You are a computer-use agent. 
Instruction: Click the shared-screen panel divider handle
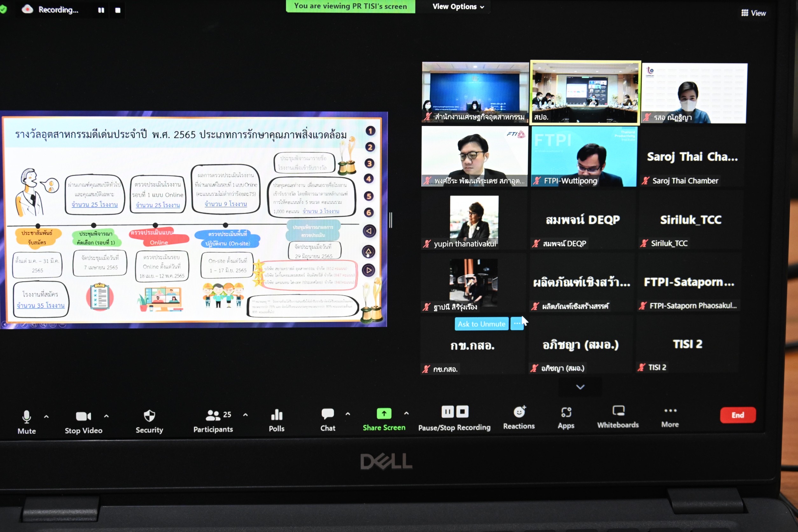coord(390,220)
